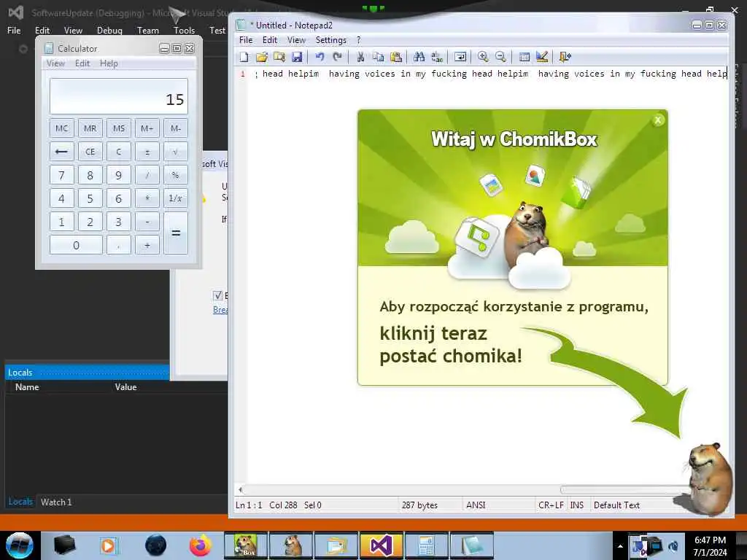747x560 pixels.
Task: Click the Calculator M- button
Action: [x=176, y=128]
